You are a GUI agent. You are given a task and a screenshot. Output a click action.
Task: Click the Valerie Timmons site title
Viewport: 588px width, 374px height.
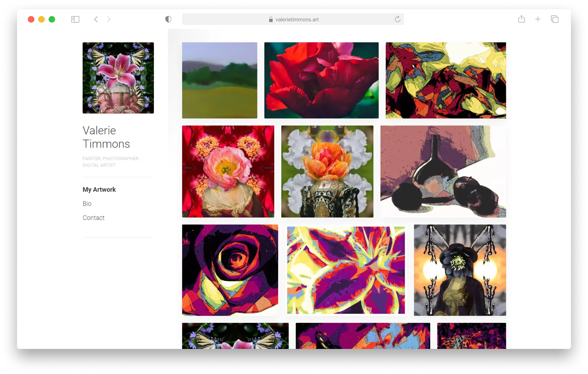106,137
